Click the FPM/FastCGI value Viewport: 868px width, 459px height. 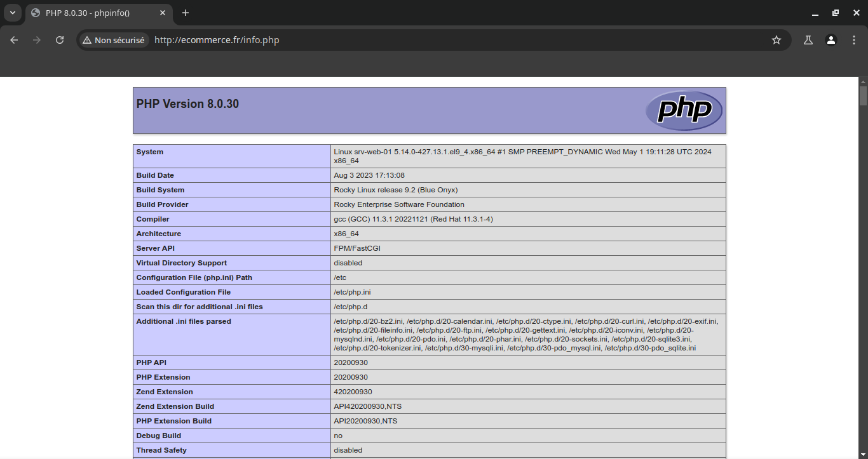357,248
